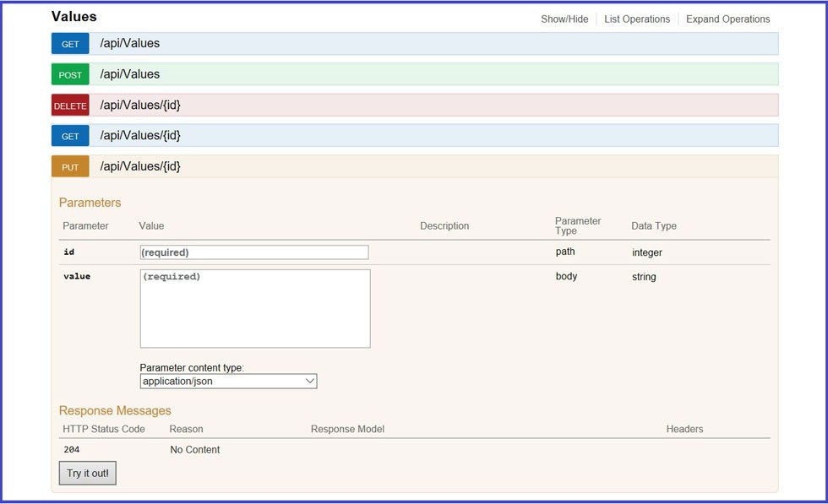The height and width of the screenshot is (504, 828).
Task: Click the GET badge for /api/Values/{id}
Action: [70, 136]
